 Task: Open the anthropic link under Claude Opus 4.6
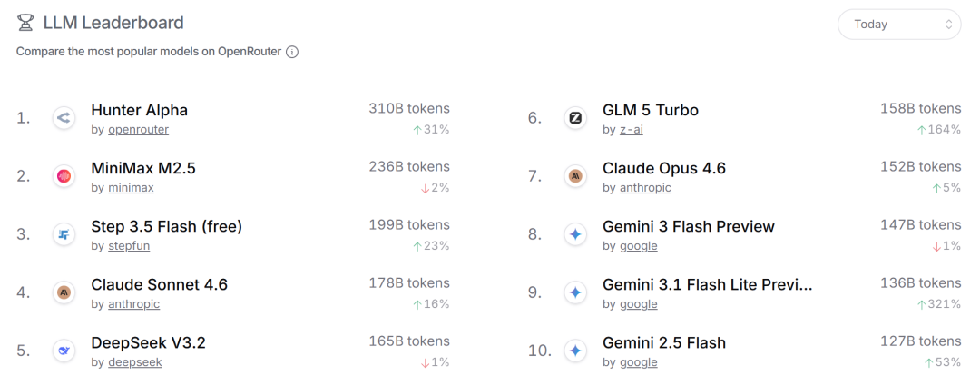coord(645,188)
